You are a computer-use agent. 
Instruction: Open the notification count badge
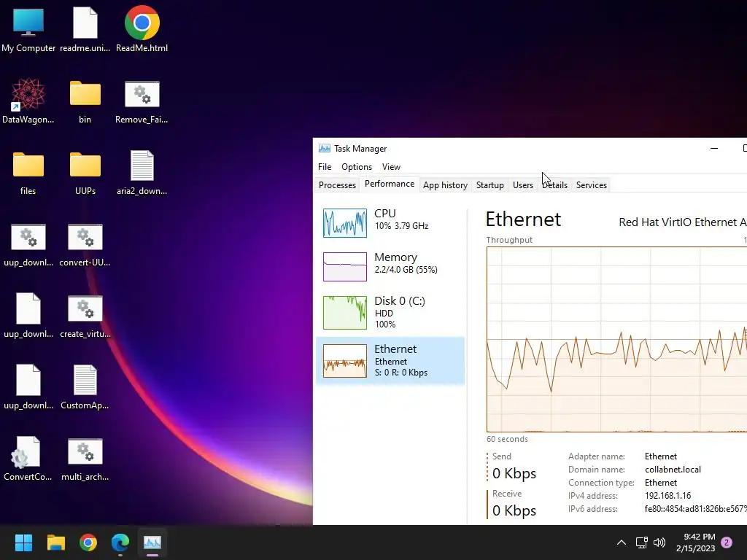(727, 542)
